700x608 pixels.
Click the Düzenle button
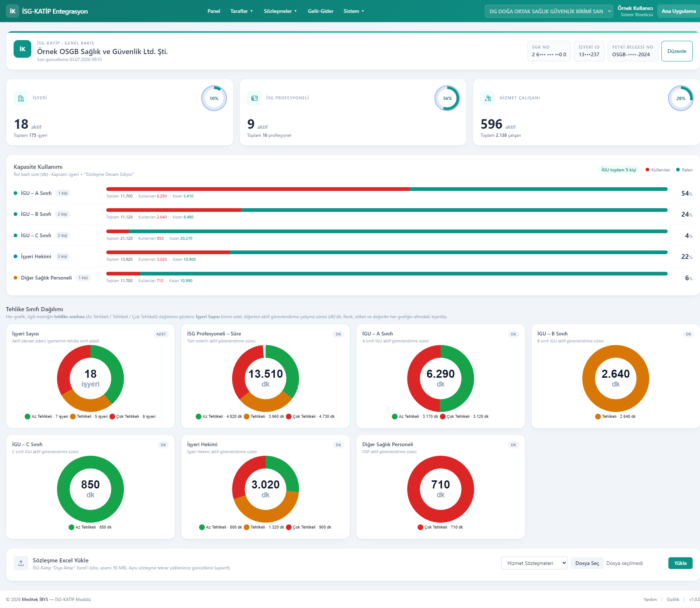676,51
